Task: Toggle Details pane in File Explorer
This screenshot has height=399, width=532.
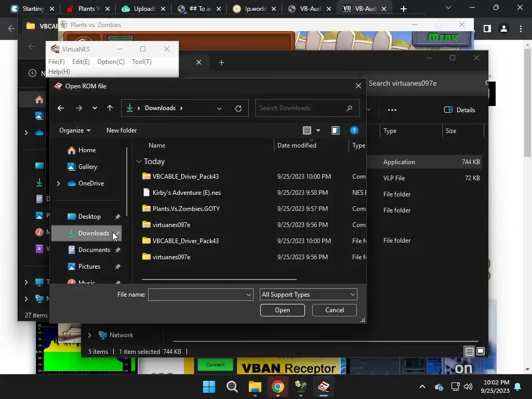Action: (x=459, y=110)
